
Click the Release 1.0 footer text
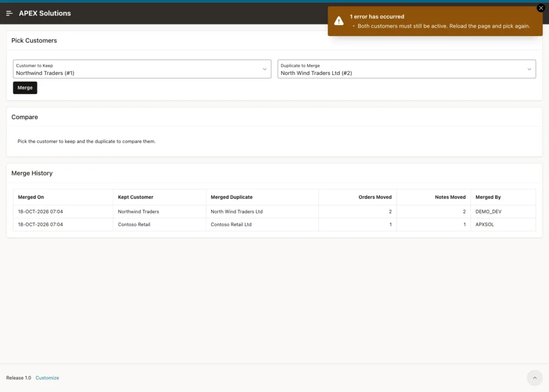coord(19,378)
